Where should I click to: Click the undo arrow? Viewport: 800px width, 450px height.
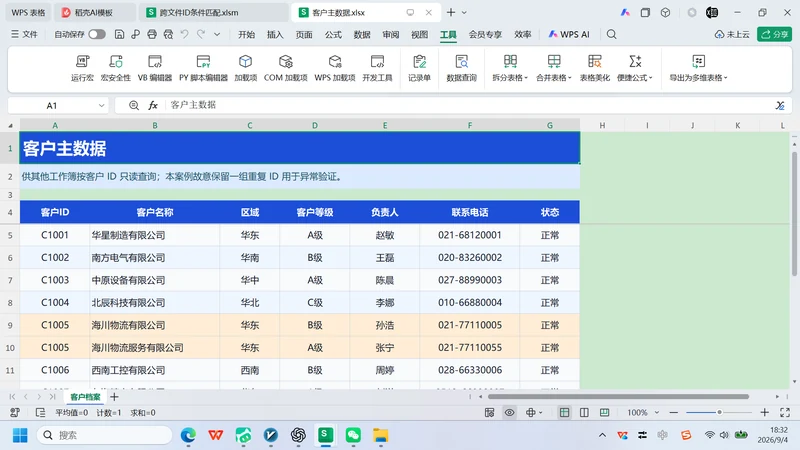(x=184, y=34)
